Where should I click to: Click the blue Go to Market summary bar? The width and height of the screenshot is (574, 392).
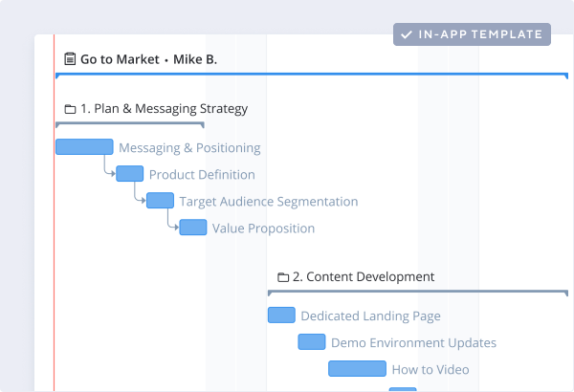(x=312, y=75)
